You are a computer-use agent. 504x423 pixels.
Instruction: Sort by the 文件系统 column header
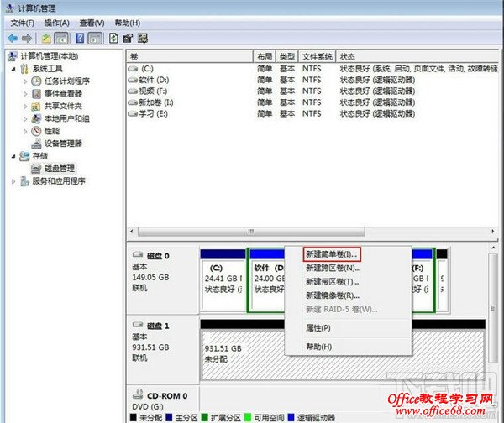tap(318, 57)
